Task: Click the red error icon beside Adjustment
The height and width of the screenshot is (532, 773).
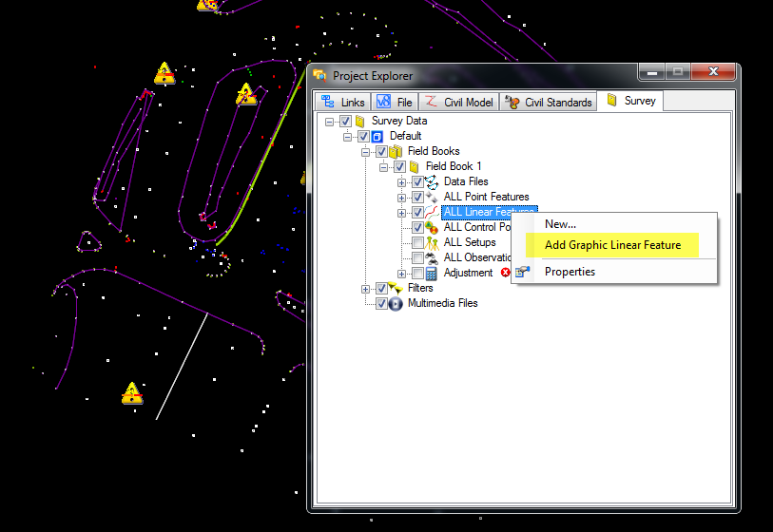Action: click(x=505, y=273)
